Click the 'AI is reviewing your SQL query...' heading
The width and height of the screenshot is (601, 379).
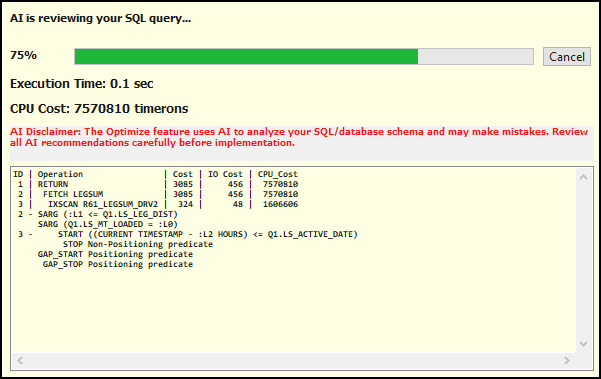(100, 18)
